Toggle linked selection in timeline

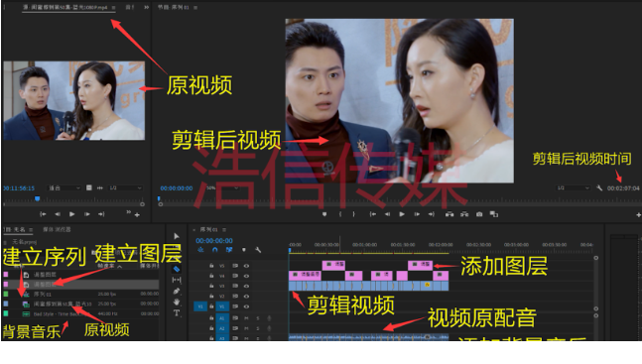tap(229, 249)
